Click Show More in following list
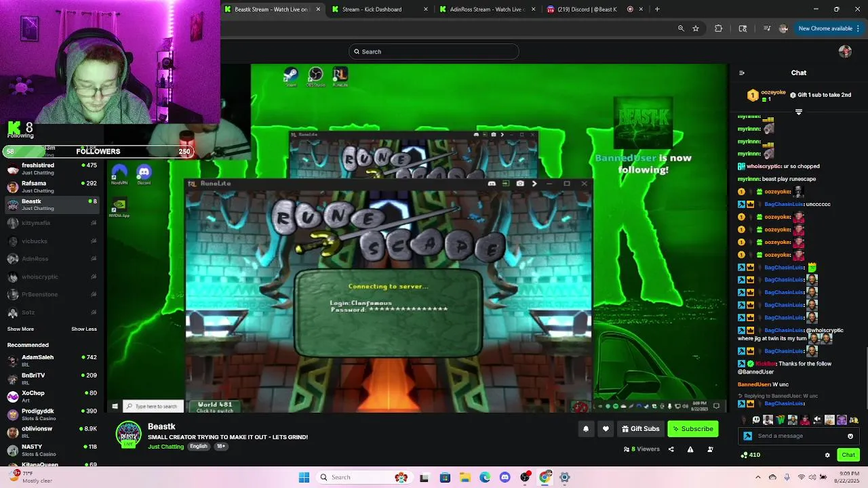868x488 pixels. [x=20, y=329]
